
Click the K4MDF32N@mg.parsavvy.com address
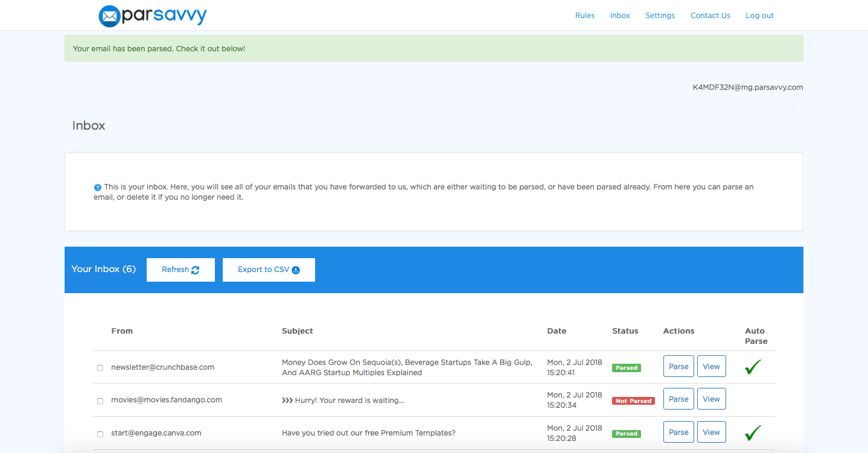point(748,87)
